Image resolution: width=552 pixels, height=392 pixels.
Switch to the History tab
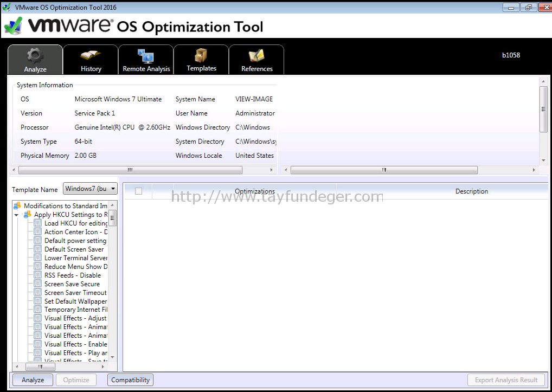[x=91, y=60]
